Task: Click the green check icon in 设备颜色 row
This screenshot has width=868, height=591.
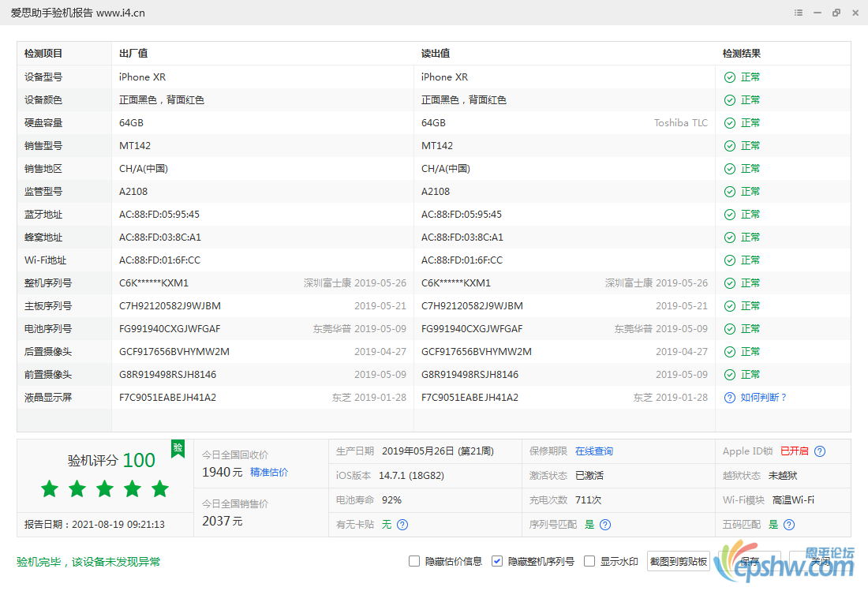Action: pos(730,100)
